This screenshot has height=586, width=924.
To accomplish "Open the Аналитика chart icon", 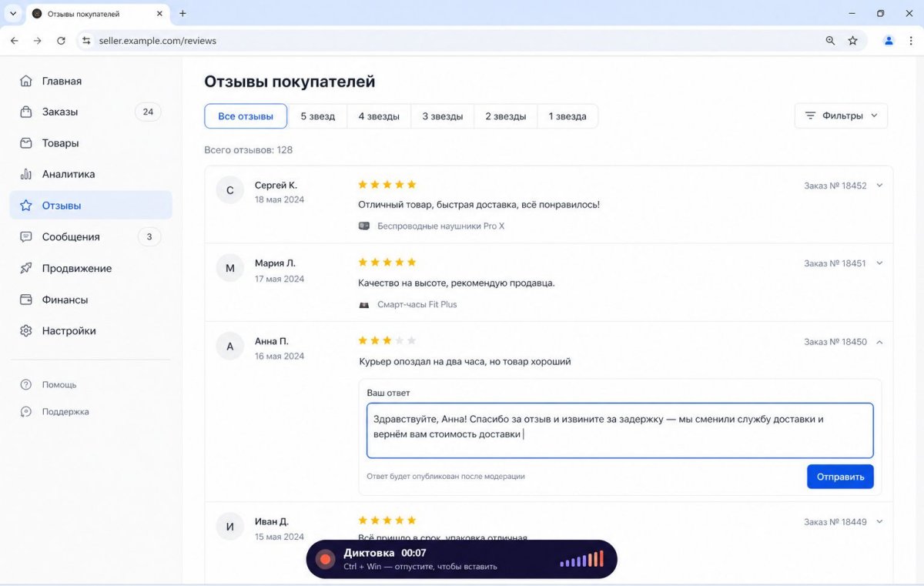I will [26, 174].
